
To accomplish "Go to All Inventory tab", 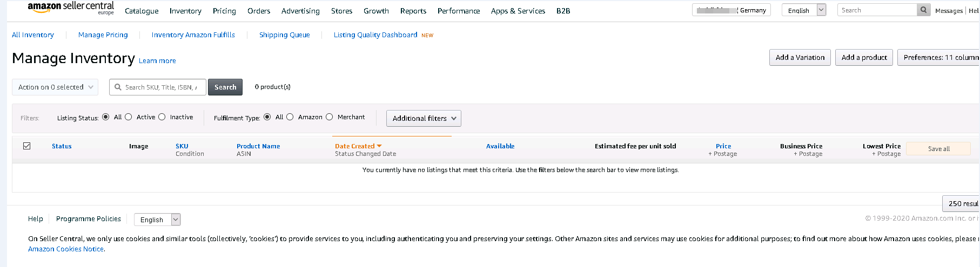I will coord(33,35).
